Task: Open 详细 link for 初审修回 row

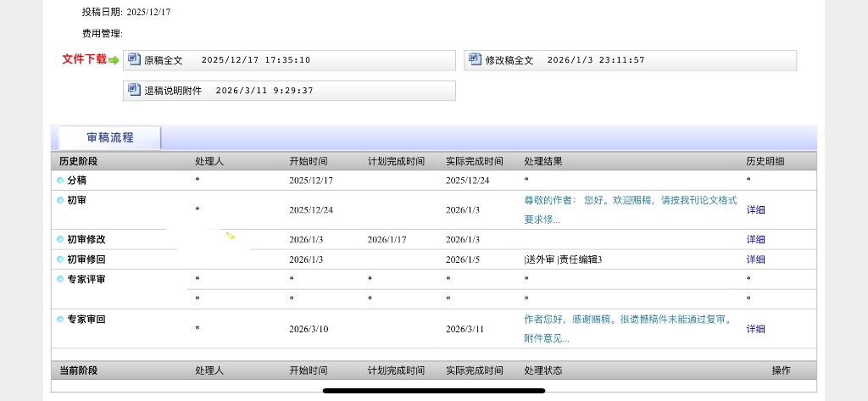Action: pyautogui.click(x=755, y=259)
